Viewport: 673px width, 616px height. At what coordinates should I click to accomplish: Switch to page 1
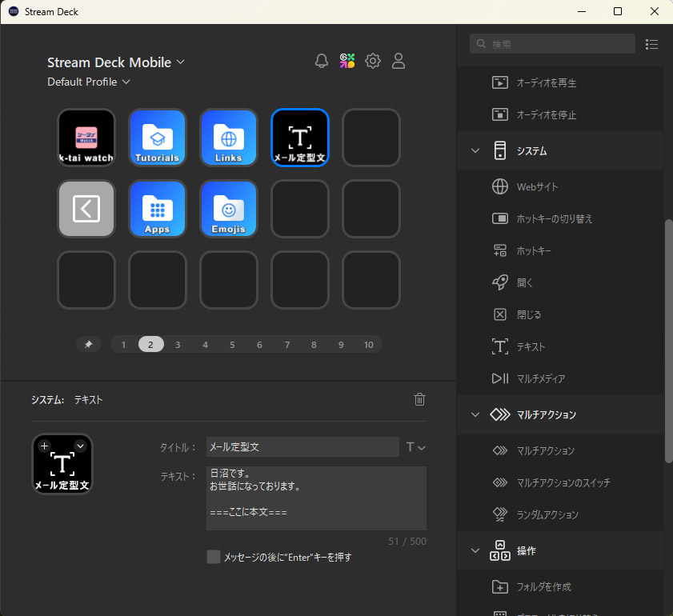123,345
